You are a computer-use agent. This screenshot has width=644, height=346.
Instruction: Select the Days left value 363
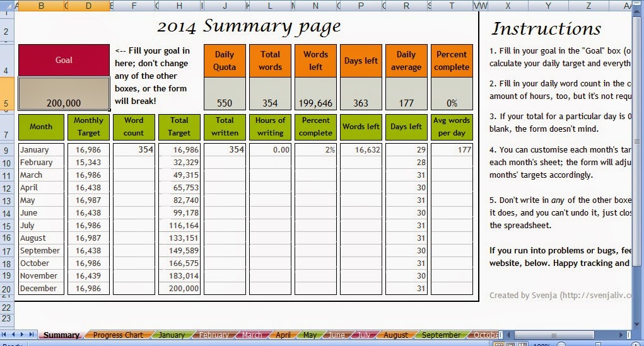click(361, 93)
